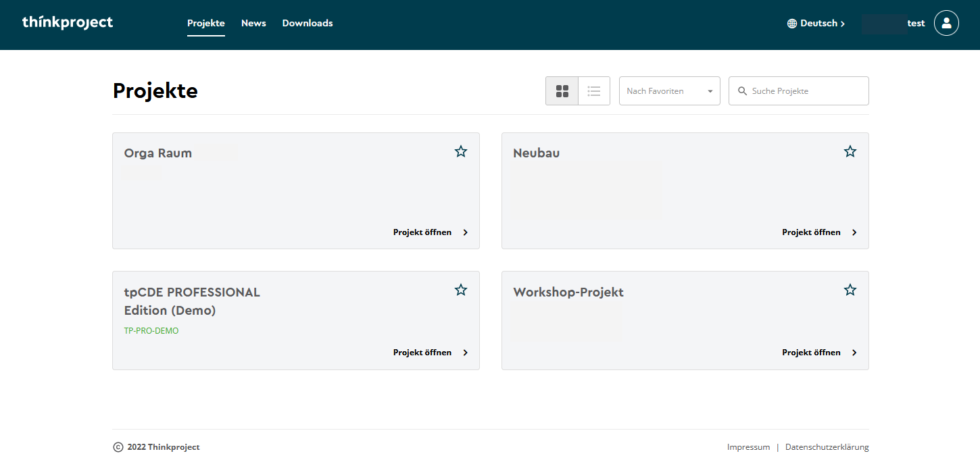Switch to list view layout
This screenshot has height=462, width=980.
(x=594, y=91)
